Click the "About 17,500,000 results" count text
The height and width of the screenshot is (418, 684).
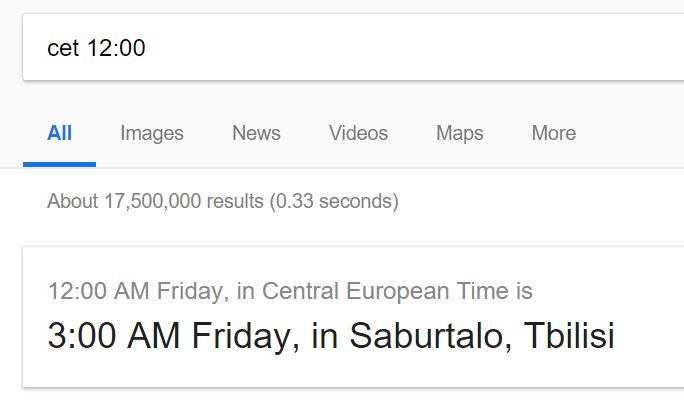click(x=155, y=202)
